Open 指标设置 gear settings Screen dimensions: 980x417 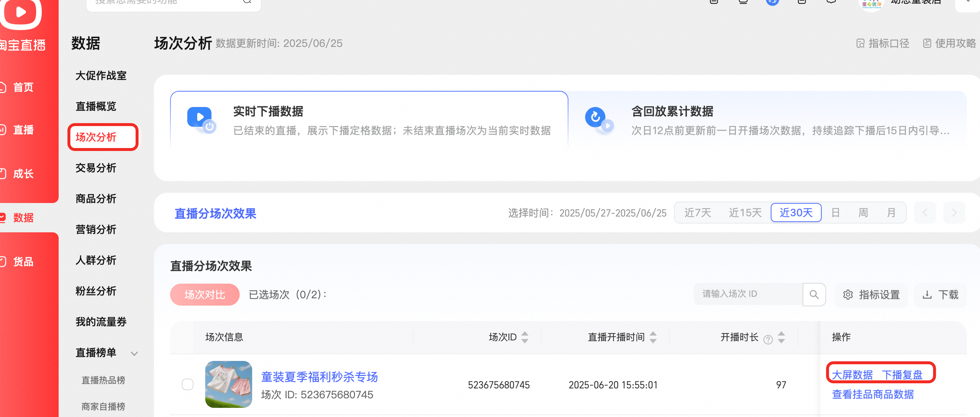coord(871,295)
